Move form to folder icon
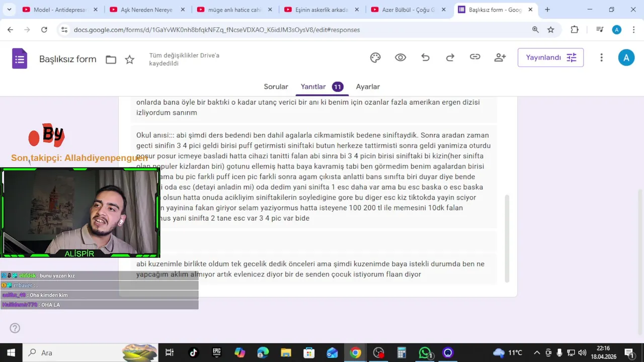The width and height of the screenshot is (644, 362). pos(111,60)
